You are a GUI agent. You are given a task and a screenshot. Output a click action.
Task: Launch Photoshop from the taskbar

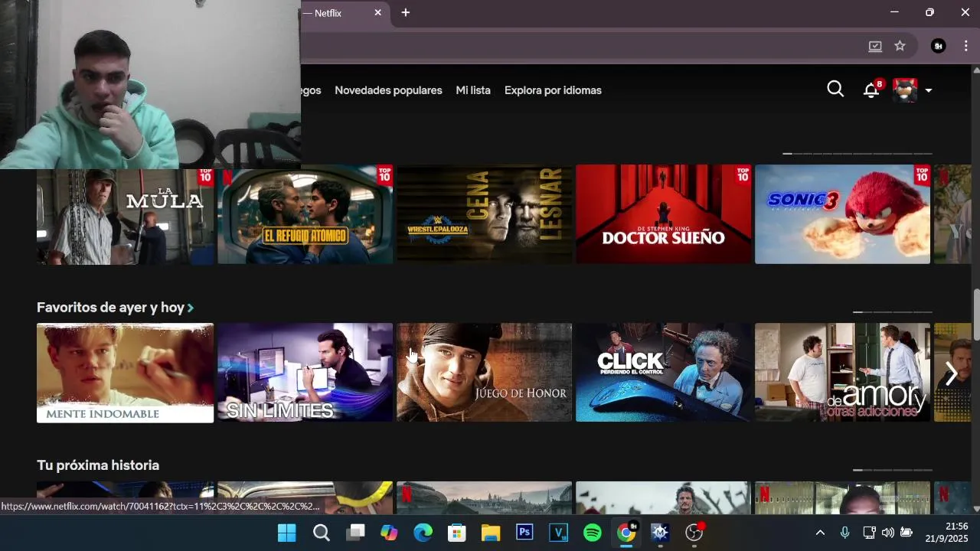[x=524, y=533]
